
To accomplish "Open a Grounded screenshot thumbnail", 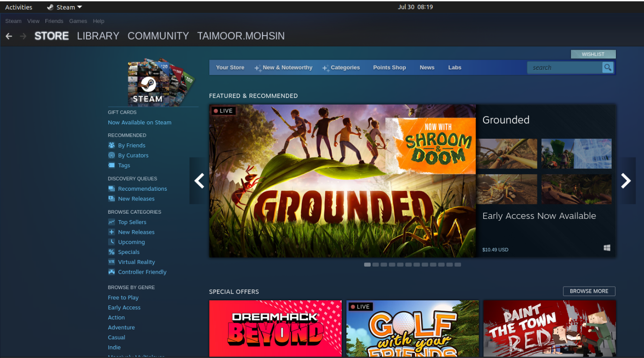I will coord(507,153).
